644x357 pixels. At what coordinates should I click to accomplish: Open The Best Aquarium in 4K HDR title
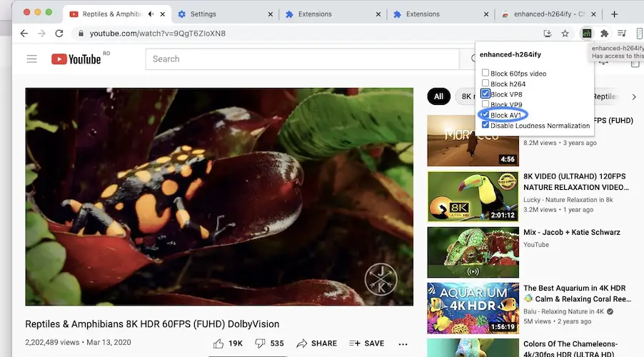[577, 293]
